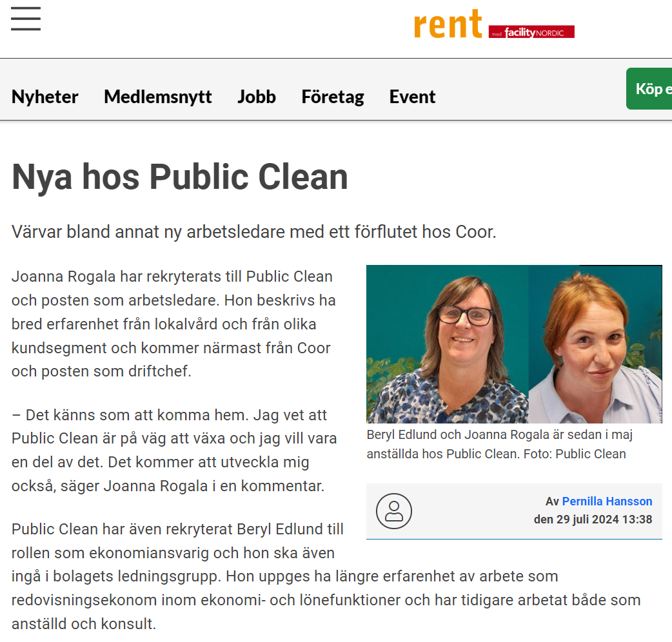672x642 pixels.
Task: Click the author avatar icon
Action: (x=394, y=511)
